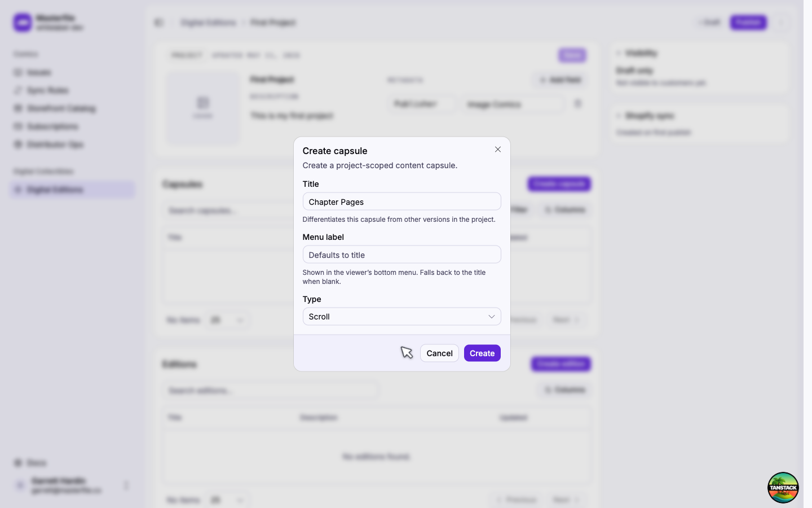Focus the Menu label input field
The height and width of the screenshot is (508, 812).
pyautogui.click(x=401, y=255)
